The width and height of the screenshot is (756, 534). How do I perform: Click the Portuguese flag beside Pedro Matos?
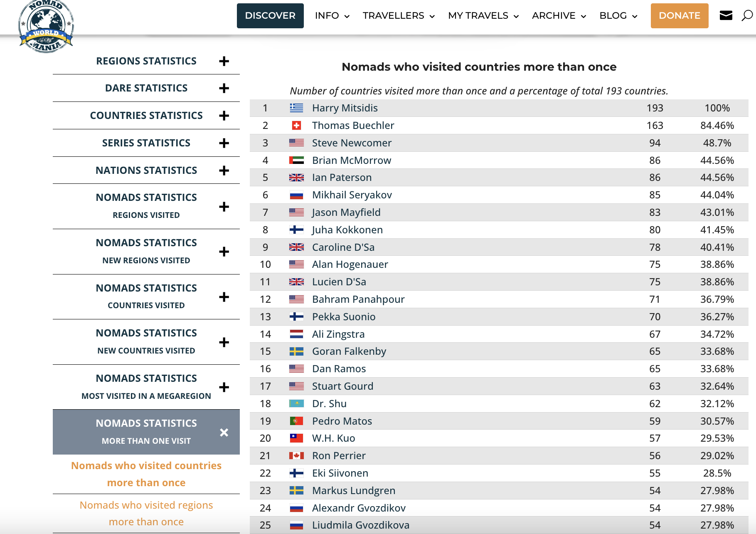296,421
